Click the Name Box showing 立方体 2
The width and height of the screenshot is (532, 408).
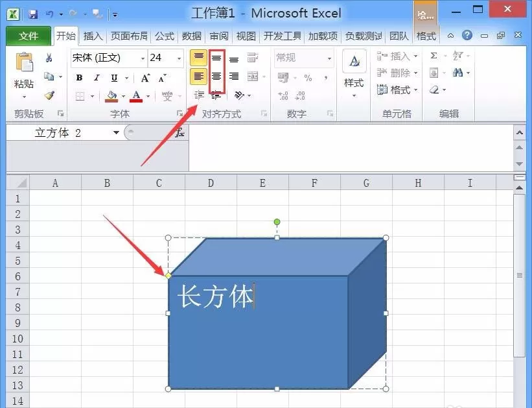coord(58,132)
